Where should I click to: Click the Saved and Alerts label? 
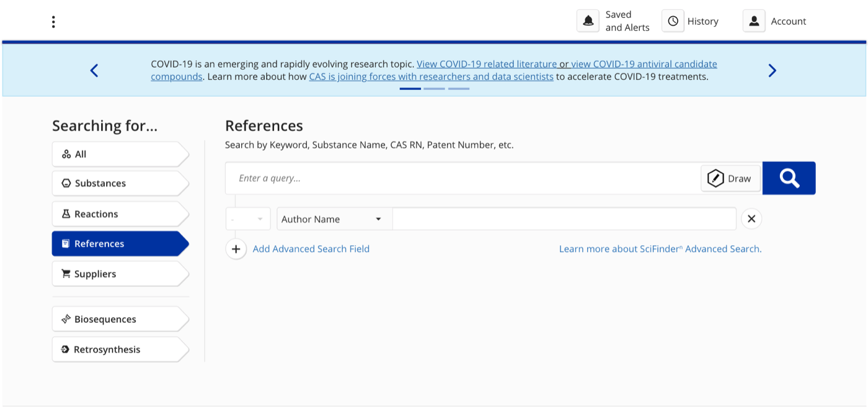click(627, 21)
